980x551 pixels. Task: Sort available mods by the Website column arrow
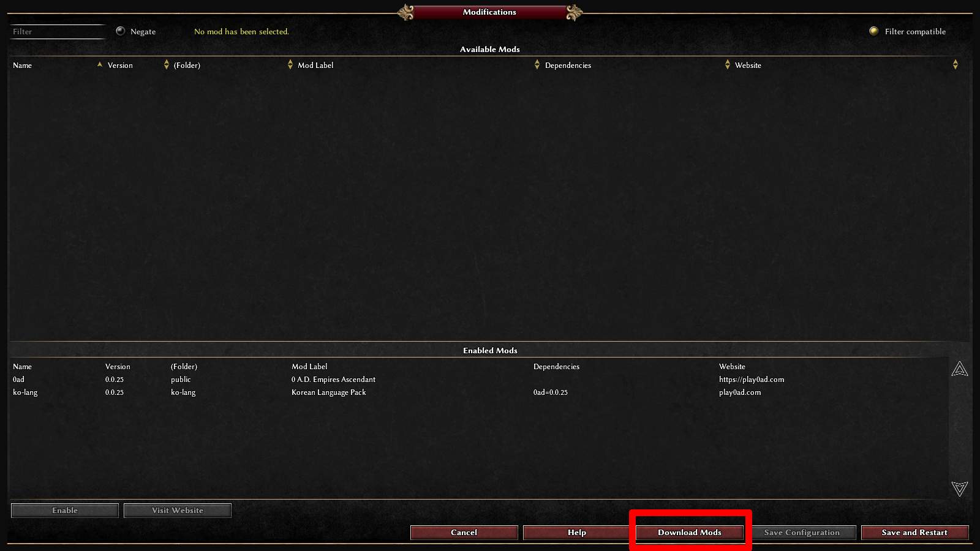pos(956,64)
